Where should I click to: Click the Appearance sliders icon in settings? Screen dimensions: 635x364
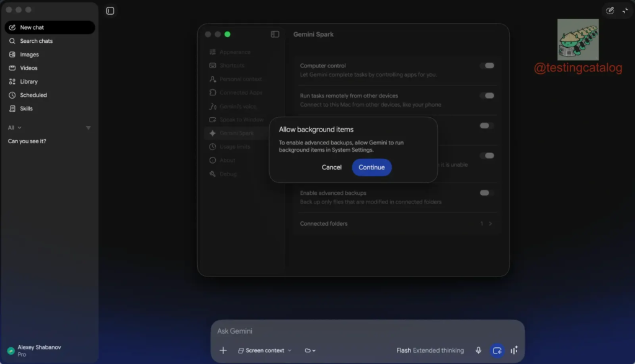(x=213, y=52)
